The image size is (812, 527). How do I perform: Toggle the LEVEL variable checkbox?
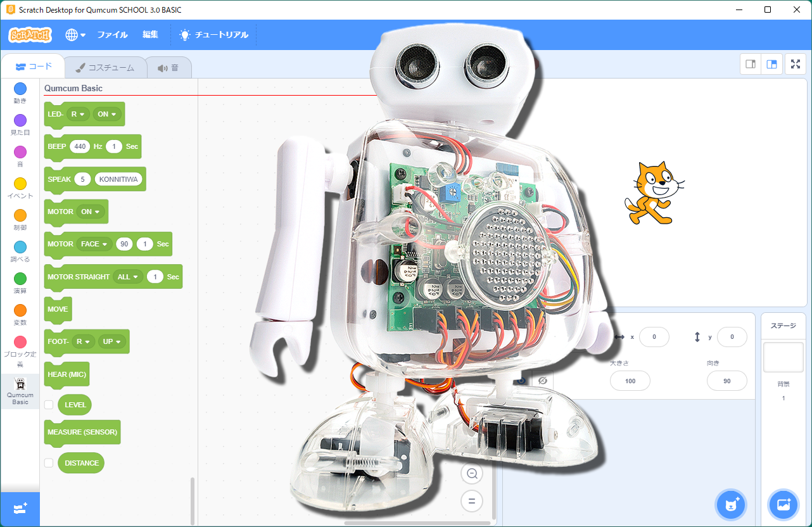49,405
